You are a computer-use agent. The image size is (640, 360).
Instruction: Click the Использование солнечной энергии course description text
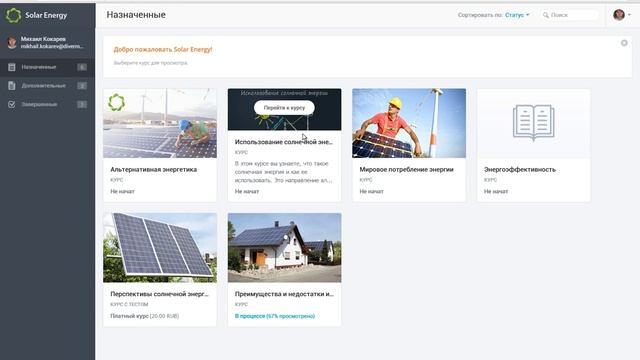(x=283, y=172)
